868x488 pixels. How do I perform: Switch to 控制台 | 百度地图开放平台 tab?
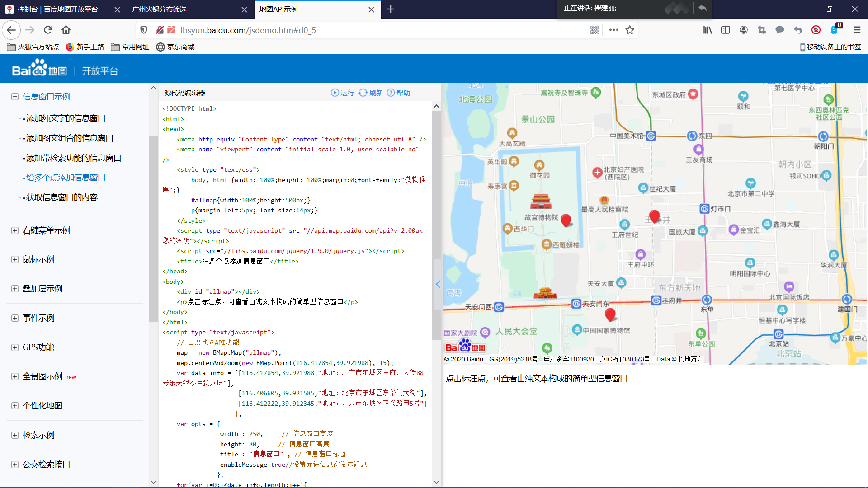[x=58, y=9]
